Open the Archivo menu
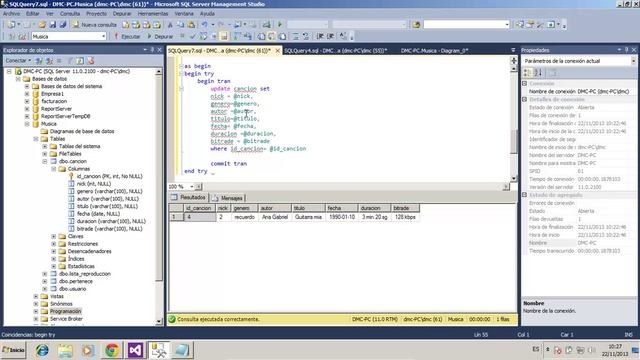 pos(11,13)
